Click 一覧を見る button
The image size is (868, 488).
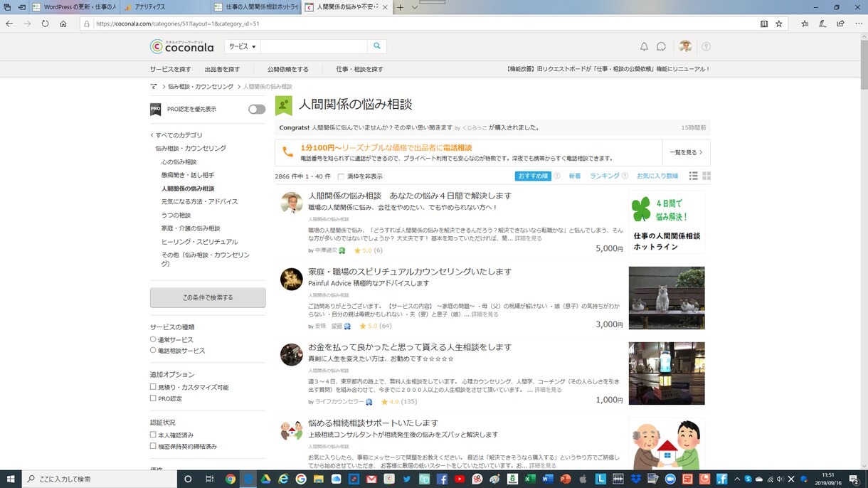point(686,152)
